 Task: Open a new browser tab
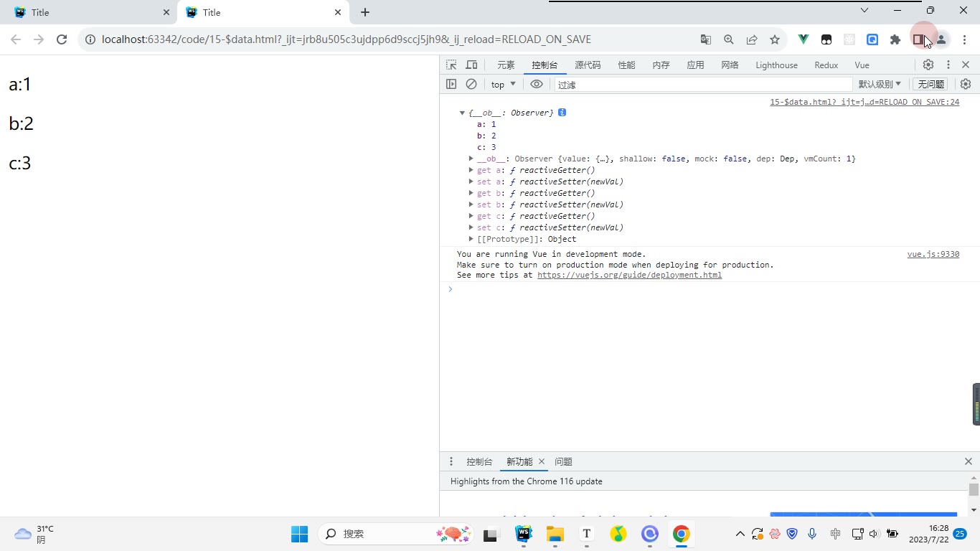(365, 12)
